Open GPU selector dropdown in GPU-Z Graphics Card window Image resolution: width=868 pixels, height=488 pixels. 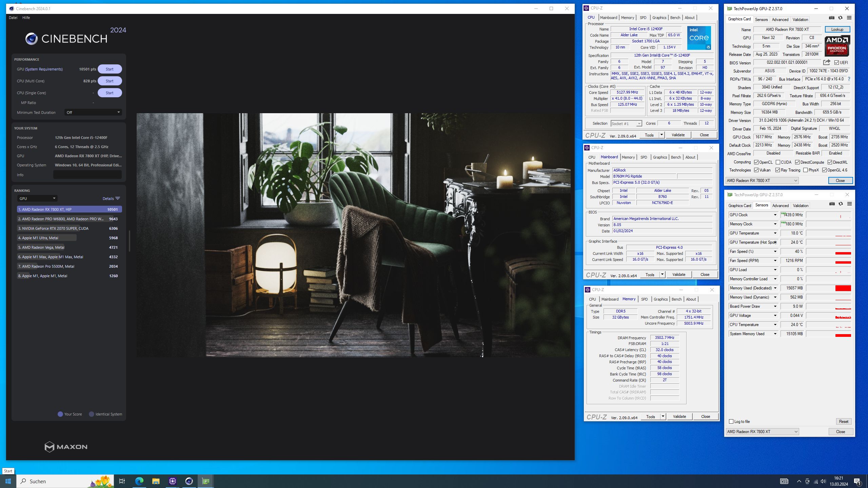pos(762,181)
